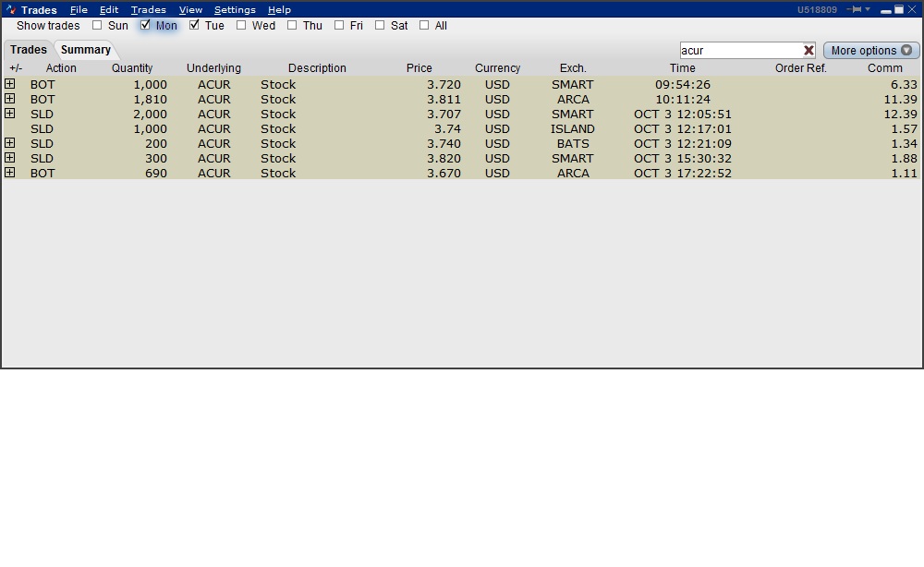Image resolution: width=924 pixels, height=567 pixels.
Task: Sort by the Exch. column header
Action: [573, 68]
